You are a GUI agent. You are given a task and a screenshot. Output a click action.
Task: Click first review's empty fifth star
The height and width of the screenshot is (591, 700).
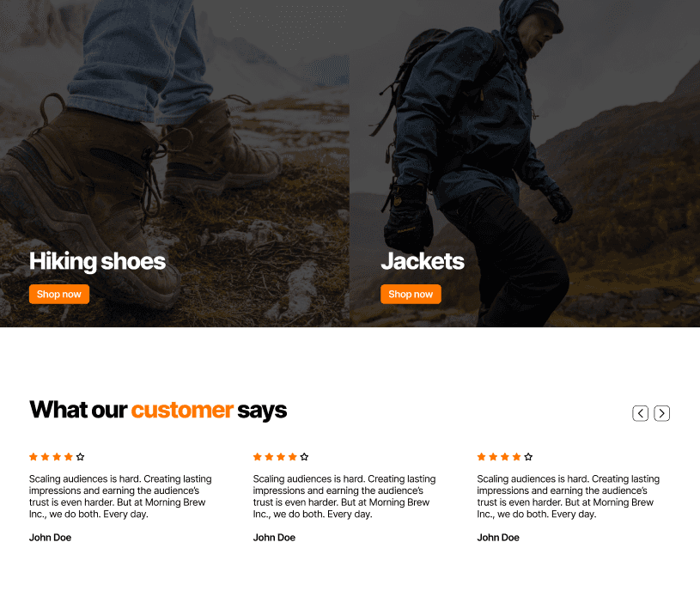[x=81, y=457]
